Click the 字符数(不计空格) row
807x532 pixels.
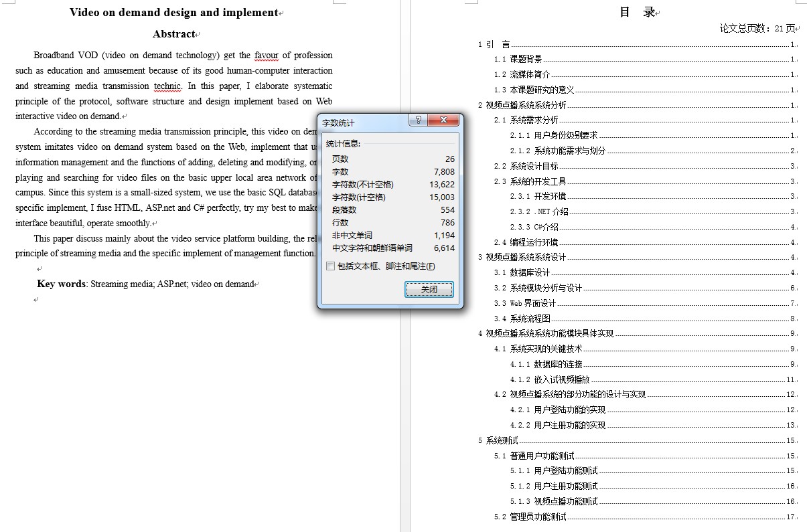tap(393, 184)
